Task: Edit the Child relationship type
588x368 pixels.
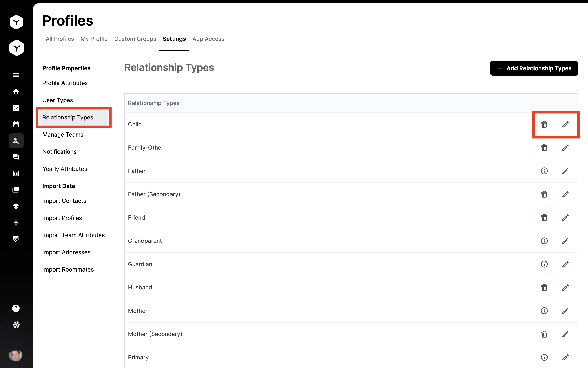Action: click(x=565, y=124)
